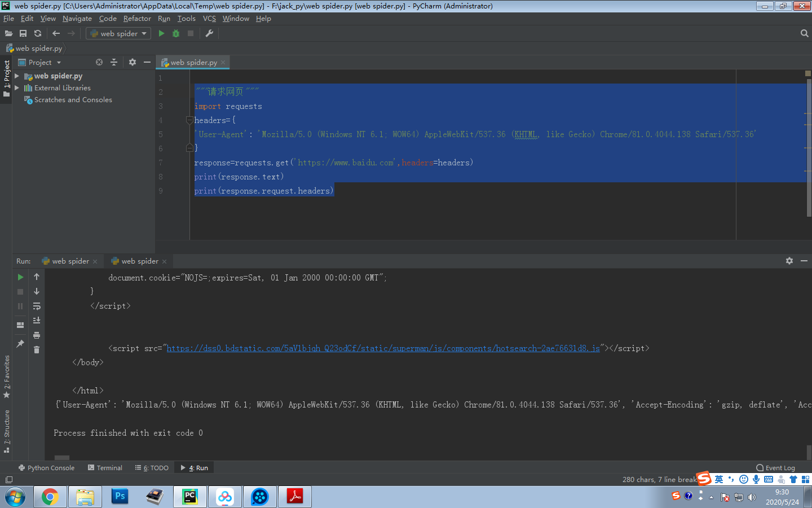Navigate back with the left arrow
This screenshot has width=812, height=508.
[56, 33]
